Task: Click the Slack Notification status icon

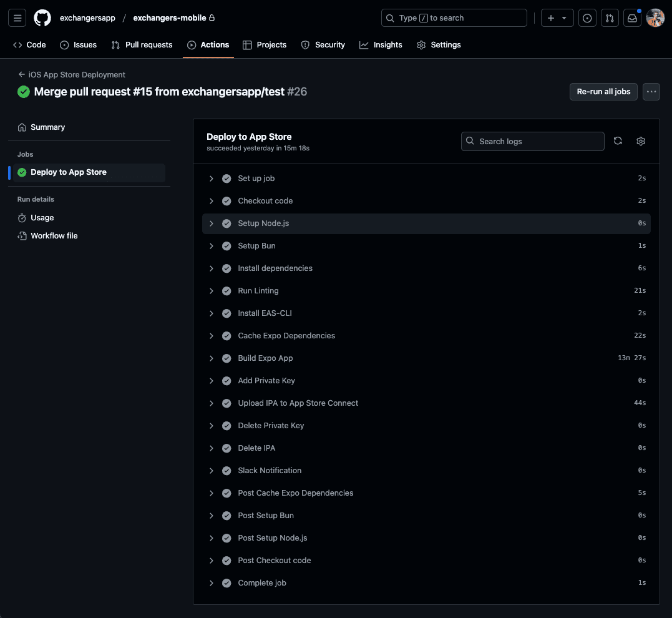Action: 226,471
